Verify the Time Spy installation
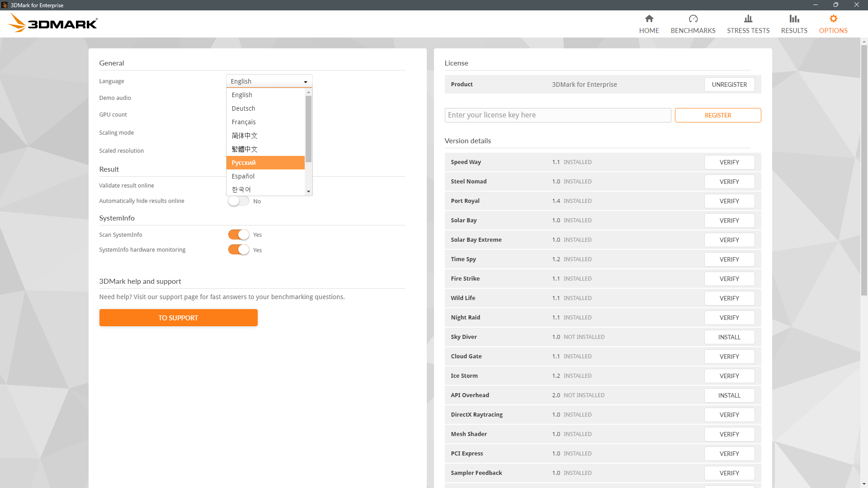 [x=729, y=259]
